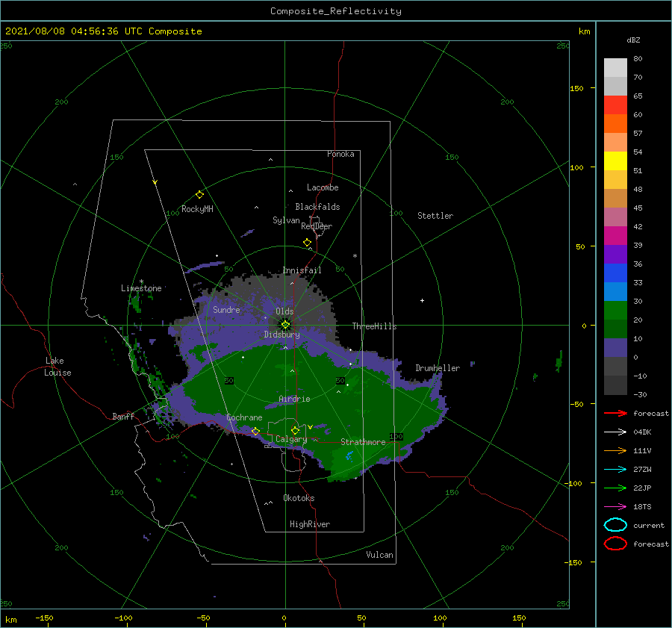Click the Vulcan city label
Image resolution: width=672 pixels, height=628 pixels.
(x=379, y=554)
